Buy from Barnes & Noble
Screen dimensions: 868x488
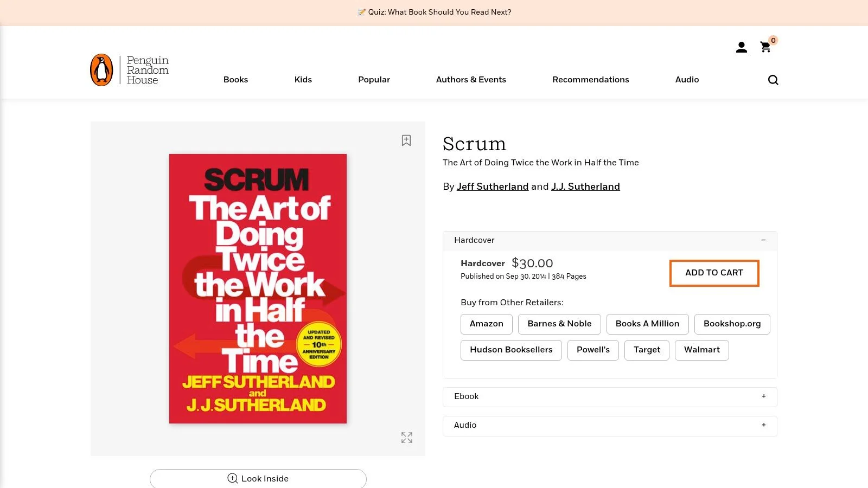coord(559,324)
